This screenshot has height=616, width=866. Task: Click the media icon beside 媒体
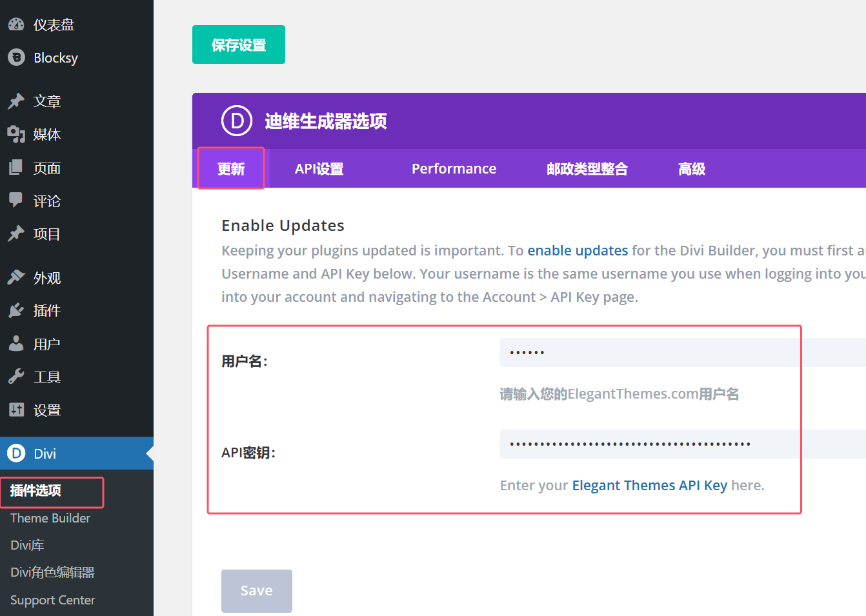(x=16, y=134)
